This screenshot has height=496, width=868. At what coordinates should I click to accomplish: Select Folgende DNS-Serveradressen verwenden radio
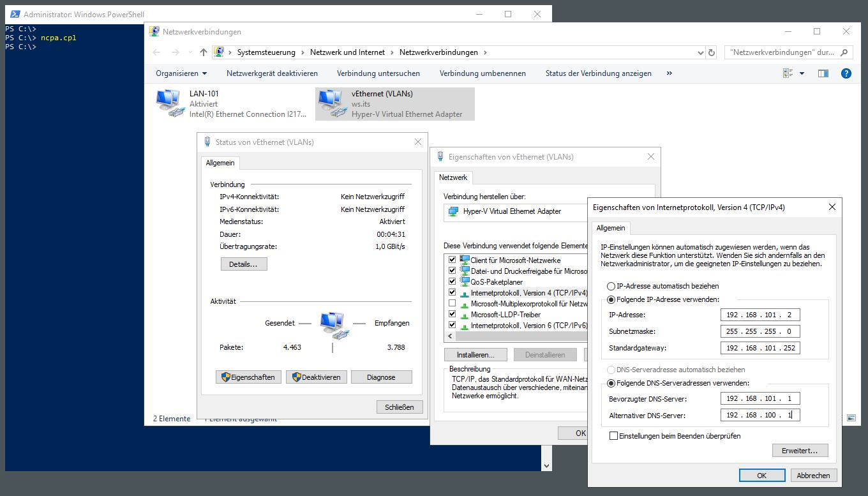(x=611, y=383)
